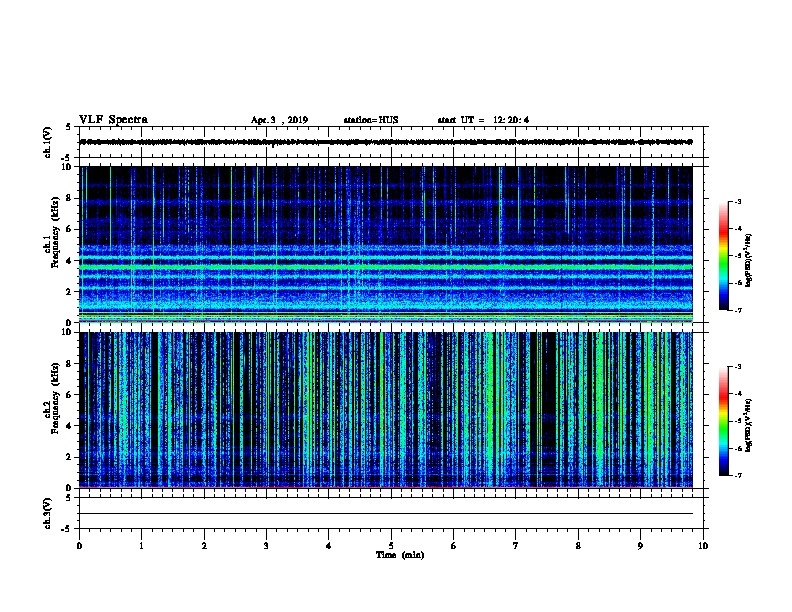The width and height of the screenshot is (792, 612).
Task: Select the "start UT = 12:20:4" text
Action: click(x=483, y=120)
